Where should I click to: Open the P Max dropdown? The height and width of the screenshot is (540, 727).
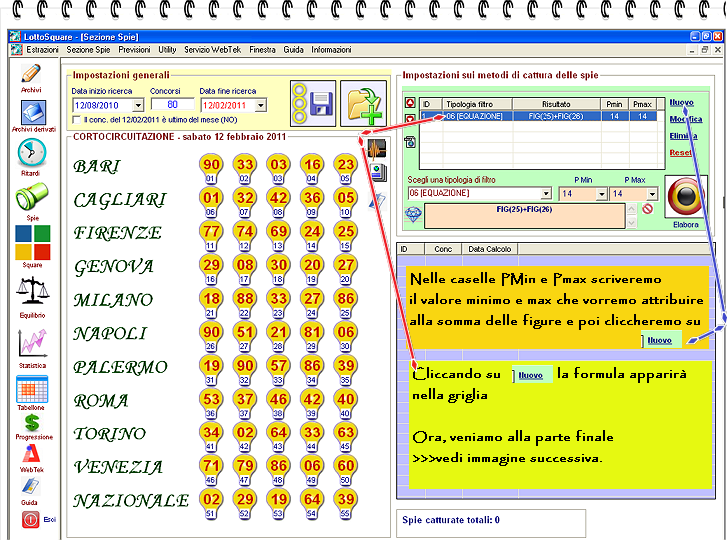pos(652,194)
